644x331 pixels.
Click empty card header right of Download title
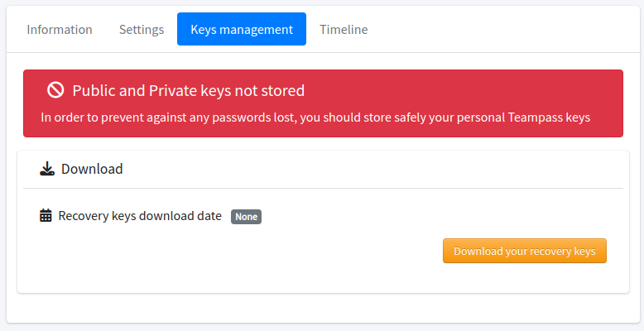click(370, 169)
